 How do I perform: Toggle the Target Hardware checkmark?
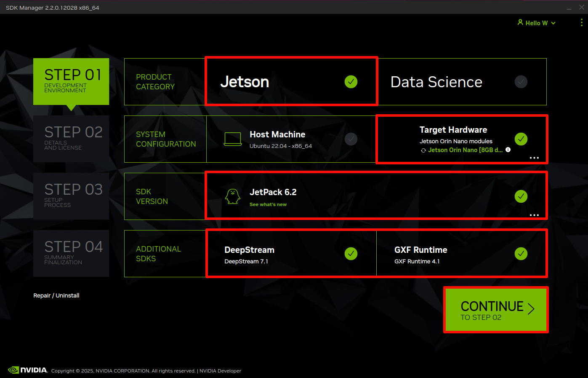521,139
